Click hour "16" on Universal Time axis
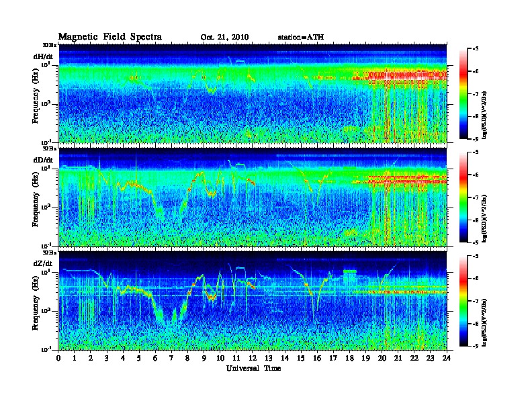Image resolution: width=532 pixels, height=411 pixels. coord(317,358)
